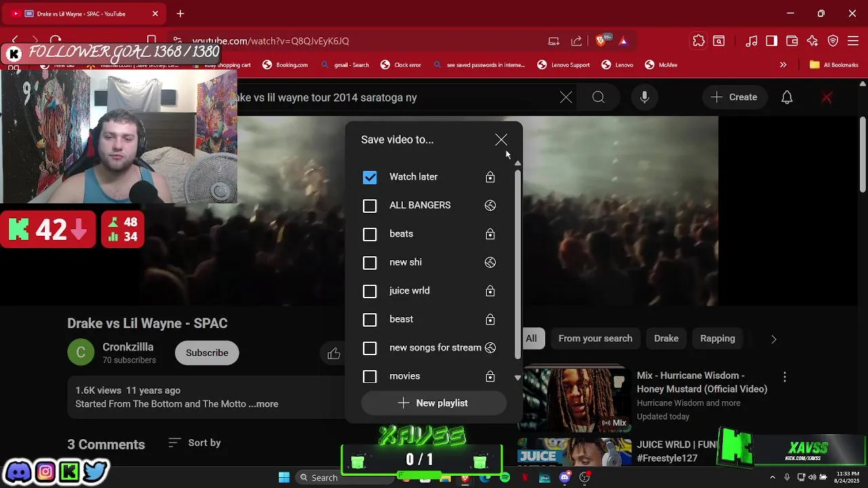The width and height of the screenshot is (868, 488).
Task: Open Brave Shields lion icon
Action: (601, 41)
